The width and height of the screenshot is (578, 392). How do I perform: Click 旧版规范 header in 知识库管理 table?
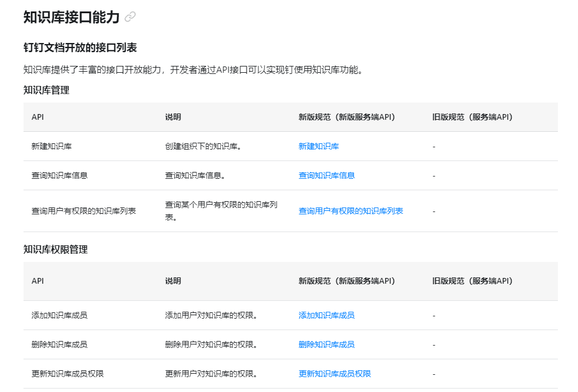coord(472,117)
